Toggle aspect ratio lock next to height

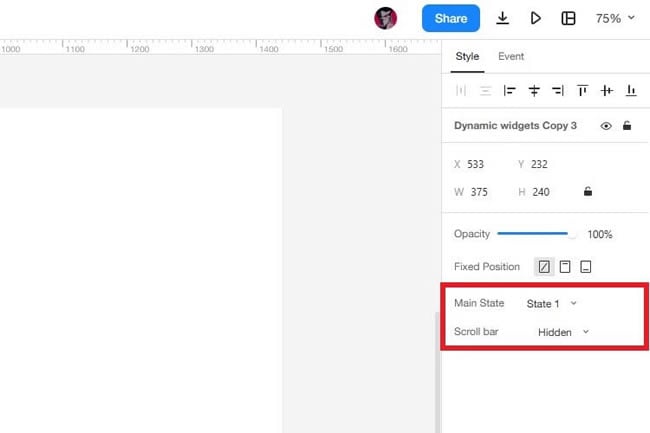pos(588,191)
